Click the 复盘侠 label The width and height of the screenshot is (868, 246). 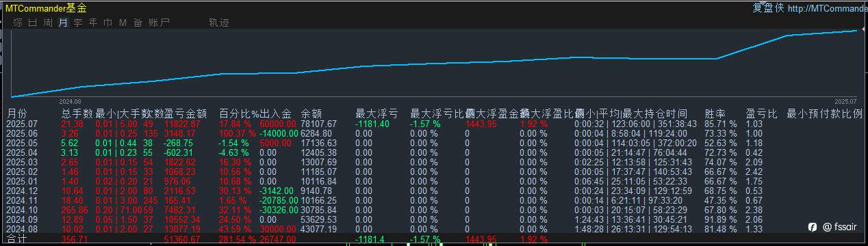tap(768, 8)
